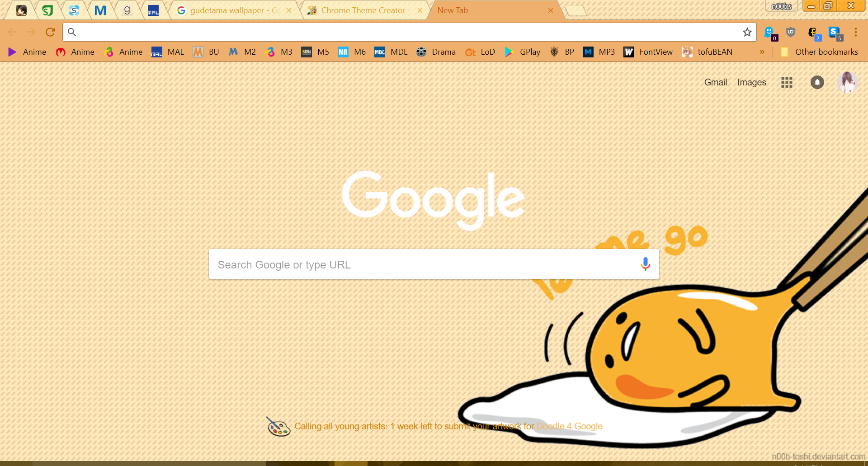This screenshot has width=868, height=466.
Task: Open the third Anime bookmark with colorful icon
Action: (123, 52)
